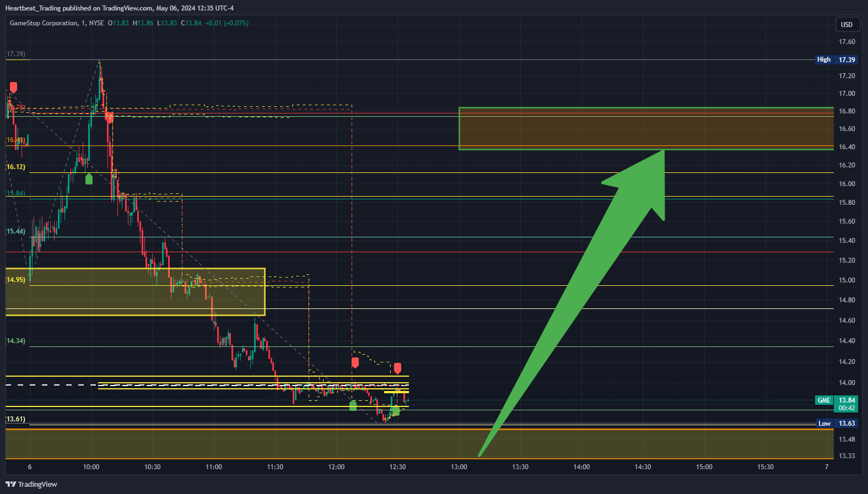Screen dimensions: 868x494
Task: Click the low value L13.83
Action: tap(168, 23)
